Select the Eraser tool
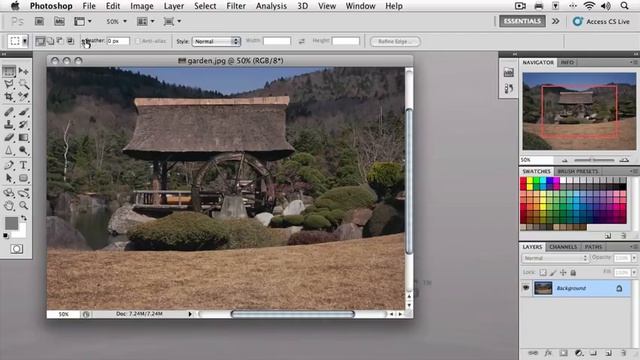The height and width of the screenshot is (360, 640). [x=9, y=138]
